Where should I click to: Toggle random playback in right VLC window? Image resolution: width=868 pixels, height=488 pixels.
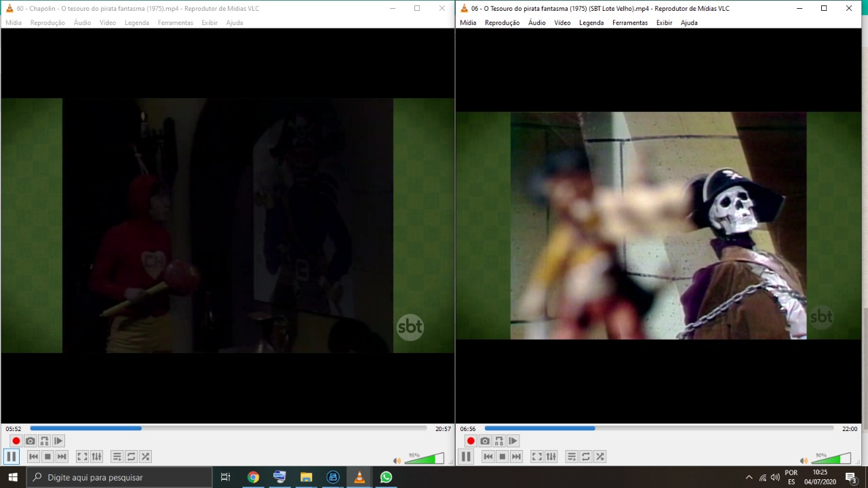click(599, 457)
